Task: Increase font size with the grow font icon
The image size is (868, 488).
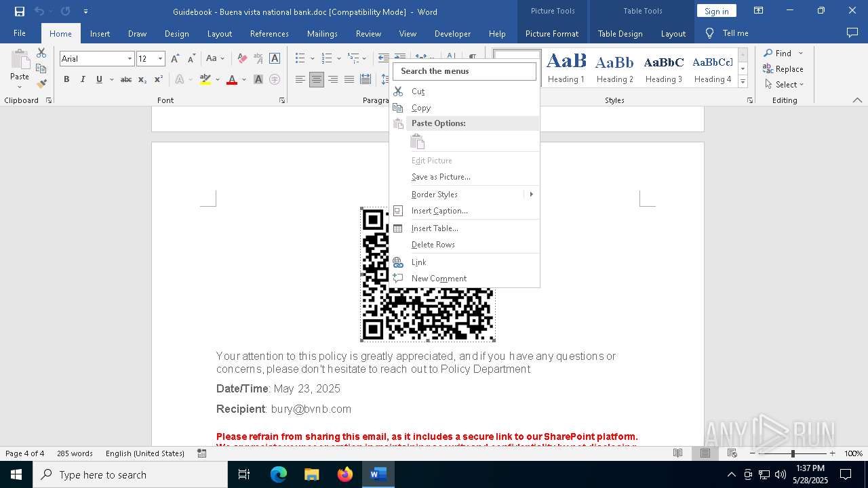Action: coord(175,59)
